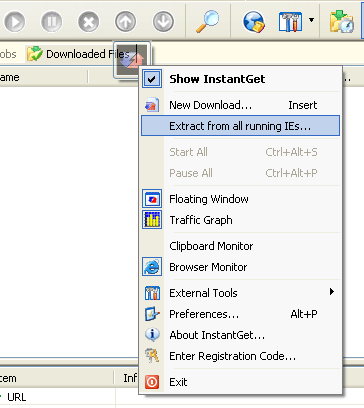Screen dimensions: 364x408
Task: Open dropdown arrow beside tools toolbar icon
Action: pyautogui.click(x=311, y=20)
